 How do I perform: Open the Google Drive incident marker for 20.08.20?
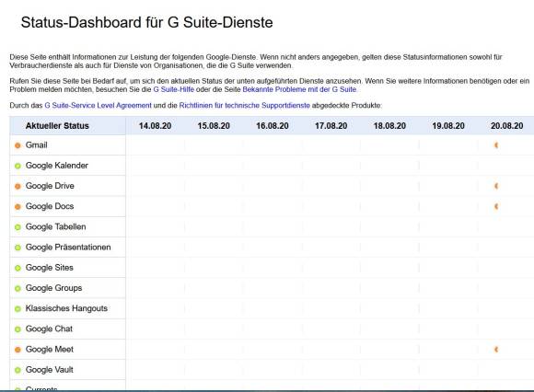coord(496,186)
